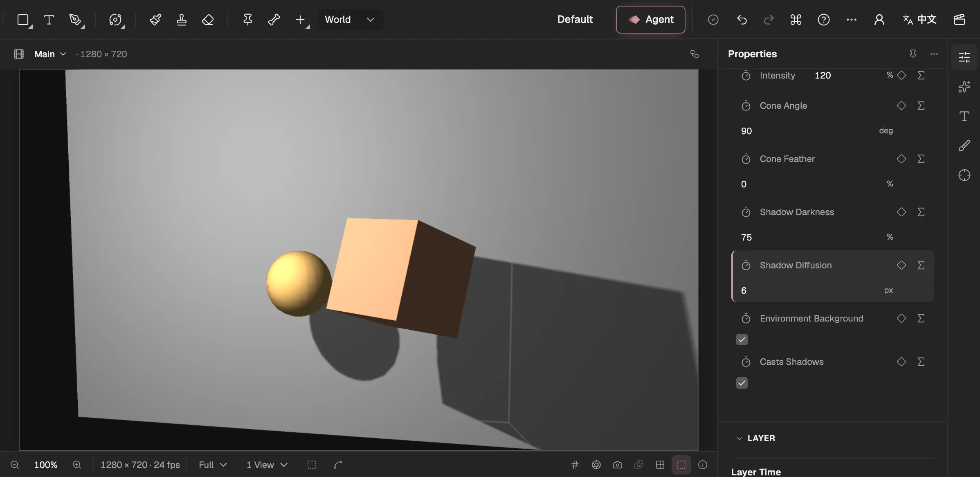Select the Puppet Pin tool

248,20
